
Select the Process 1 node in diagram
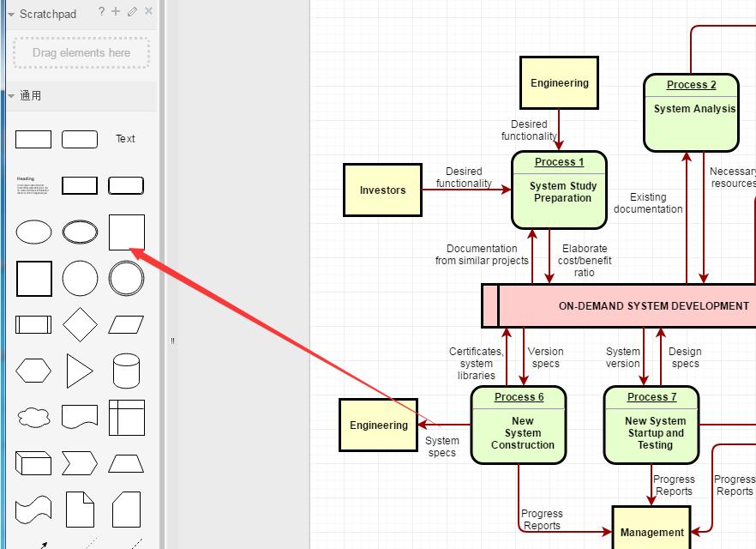(559, 190)
